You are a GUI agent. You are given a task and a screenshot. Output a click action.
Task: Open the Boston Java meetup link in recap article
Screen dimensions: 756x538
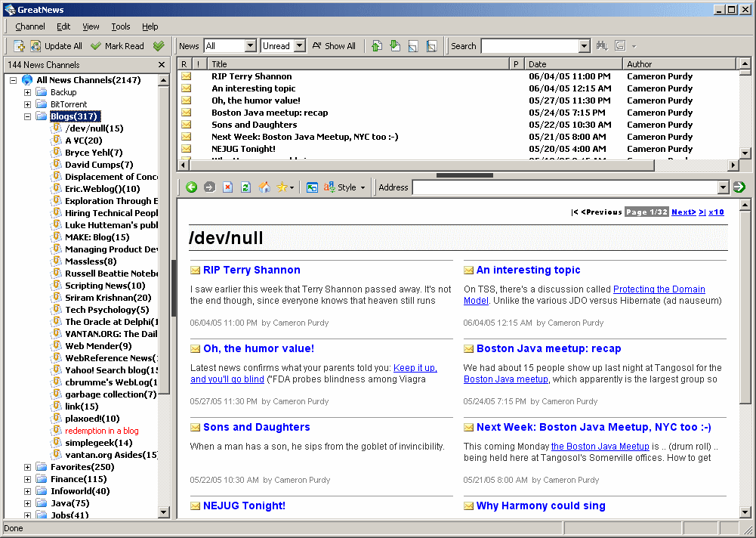coord(506,379)
